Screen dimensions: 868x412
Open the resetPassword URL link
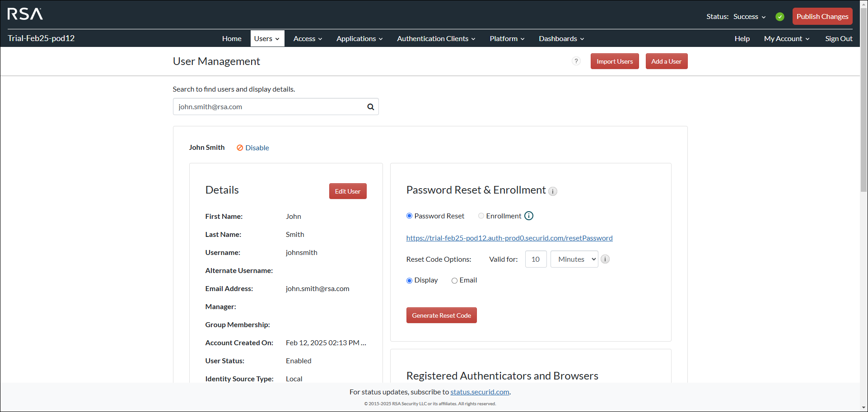coord(509,238)
